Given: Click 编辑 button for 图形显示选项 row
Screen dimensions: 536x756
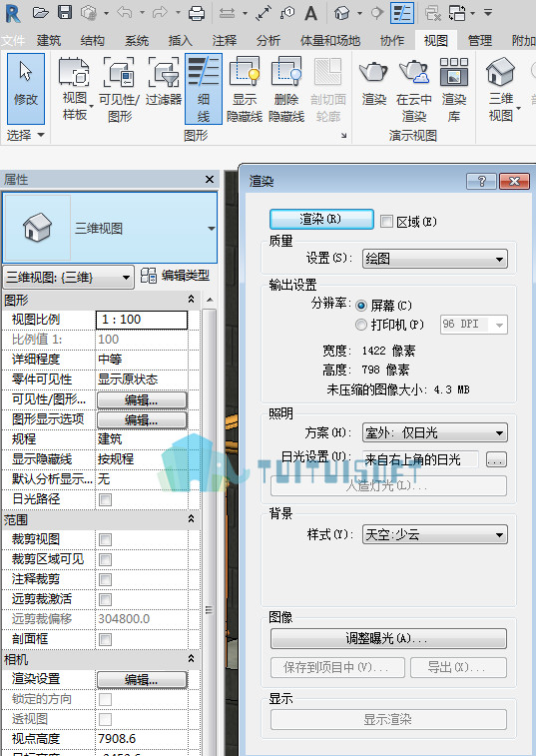Looking at the screenshot, I should point(142,420).
